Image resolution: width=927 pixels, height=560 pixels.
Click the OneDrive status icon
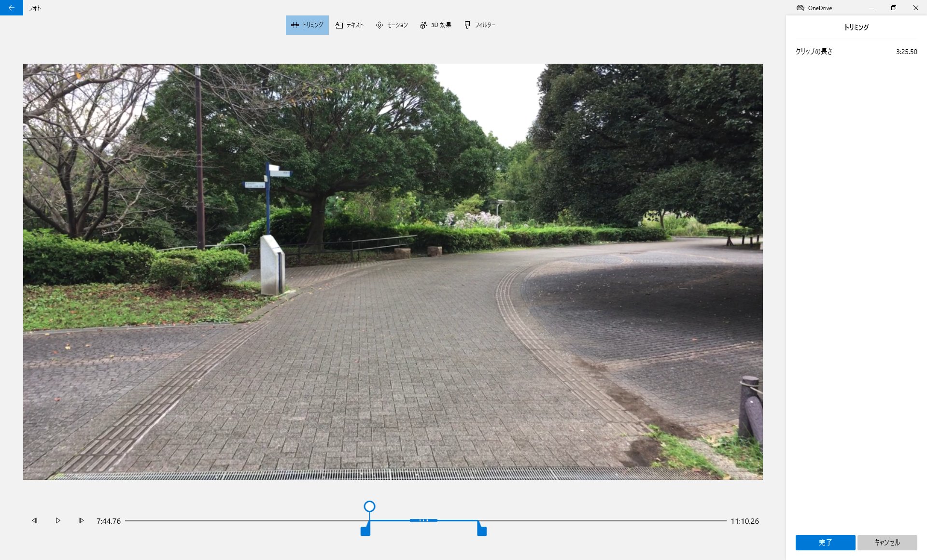click(x=800, y=8)
